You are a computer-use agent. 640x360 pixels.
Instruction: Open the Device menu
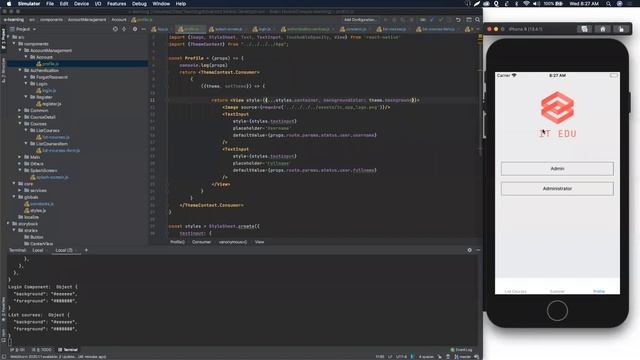point(81,4)
